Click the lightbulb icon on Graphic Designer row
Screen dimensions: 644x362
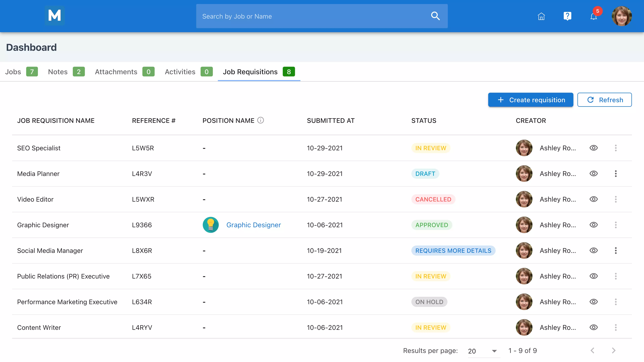tap(210, 225)
